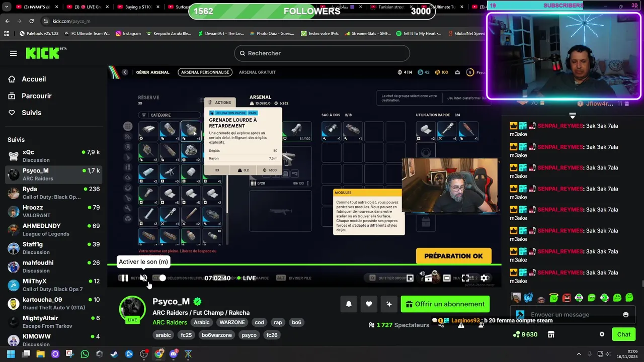
Task: Open xQc's channel from followed list
Action: pos(53,156)
